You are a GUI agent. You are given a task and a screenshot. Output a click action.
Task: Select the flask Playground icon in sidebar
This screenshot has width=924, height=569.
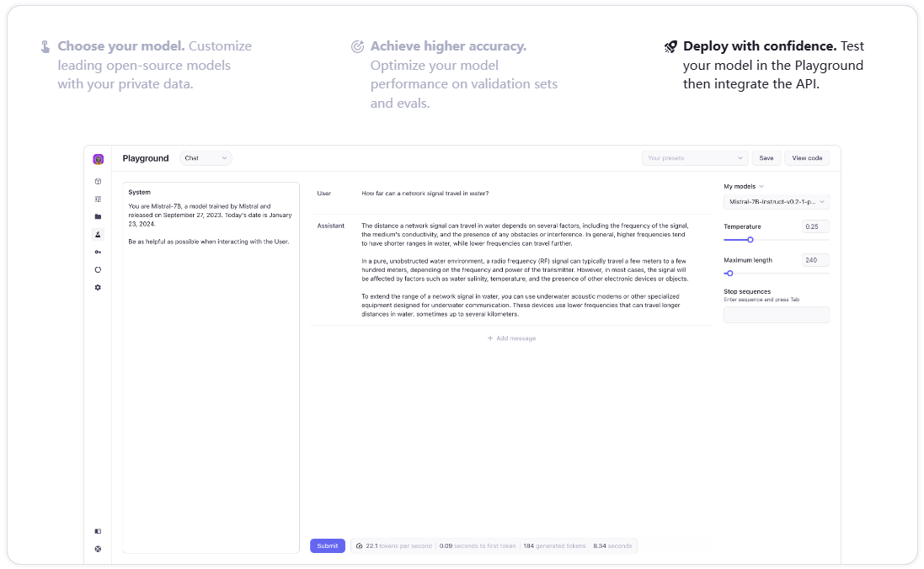click(x=98, y=234)
